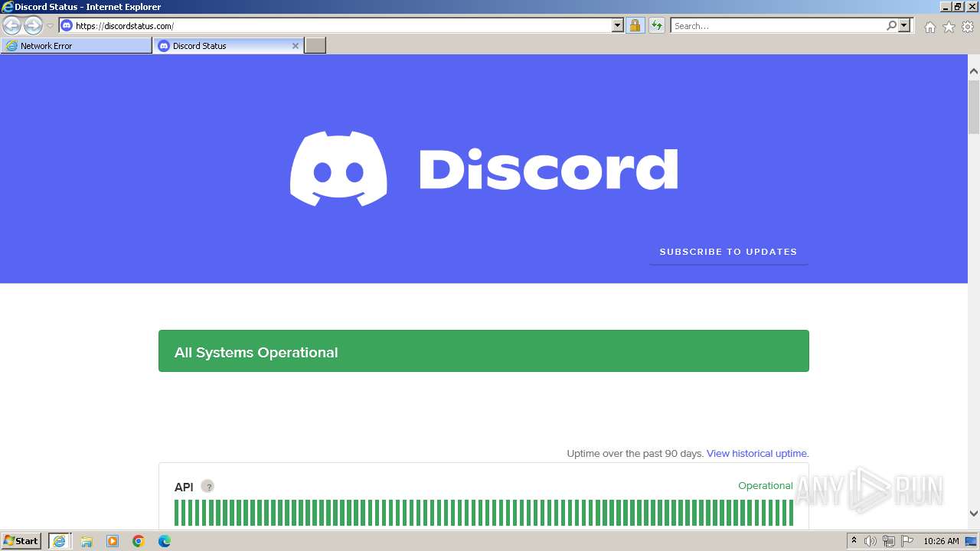This screenshot has height=551, width=980.
Task: Open View historical uptime link
Action: coord(756,454)
